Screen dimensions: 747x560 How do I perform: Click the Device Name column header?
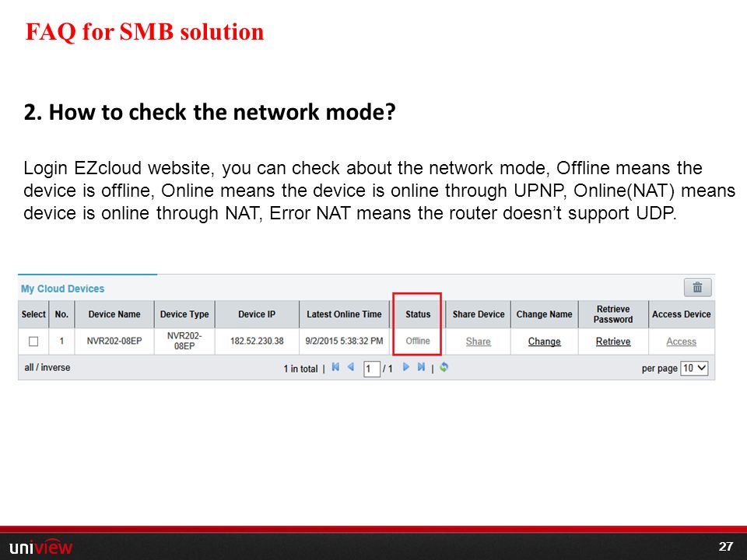pyautogui.click(x=114, y=314)
